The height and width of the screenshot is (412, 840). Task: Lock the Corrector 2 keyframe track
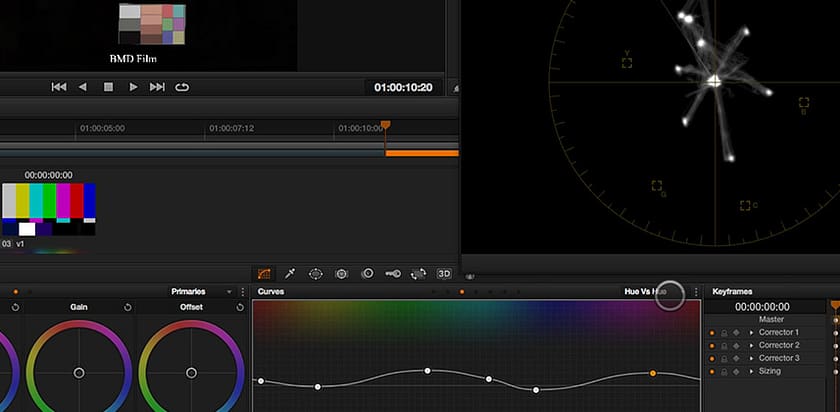tap(724, 346)
